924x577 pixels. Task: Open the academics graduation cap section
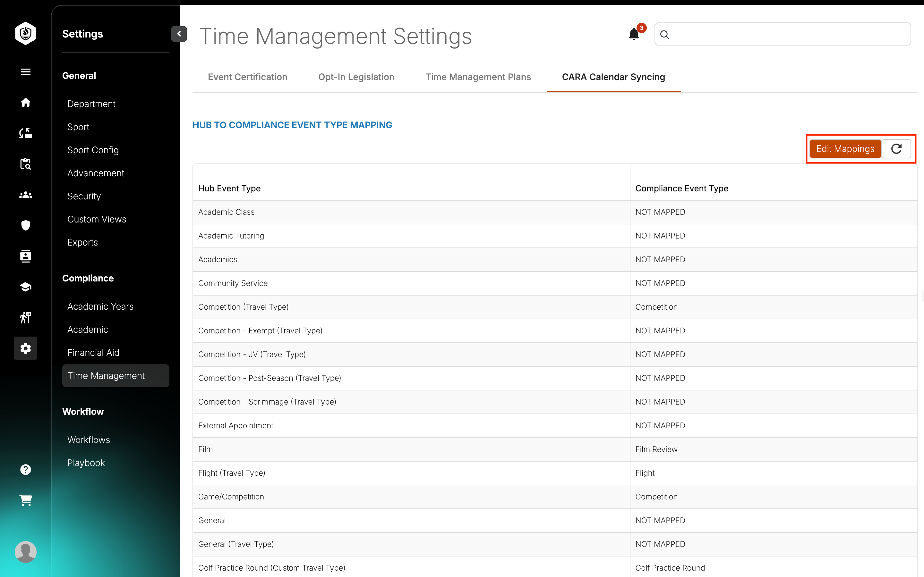point(25,287)
